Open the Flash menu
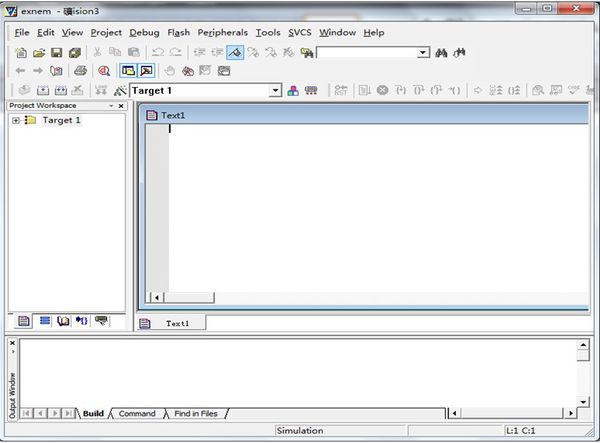 [178, 33]
